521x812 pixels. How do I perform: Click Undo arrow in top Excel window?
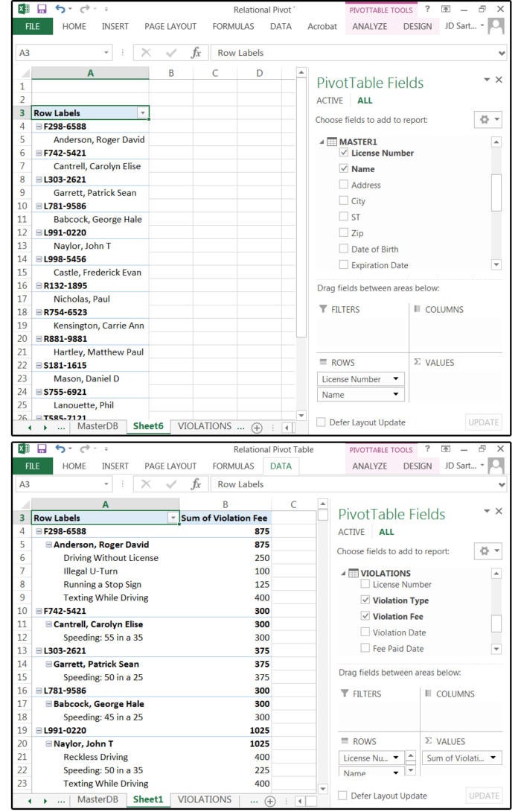[x=60, y=9]
